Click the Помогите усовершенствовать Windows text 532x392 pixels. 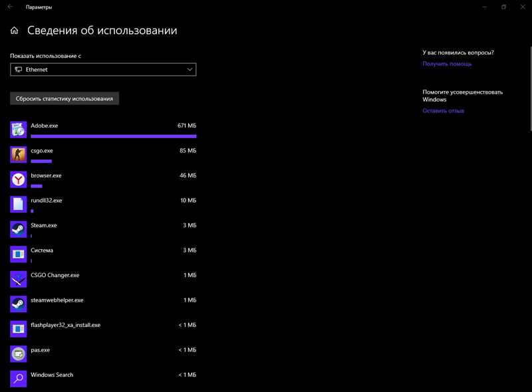click(462, 96)
